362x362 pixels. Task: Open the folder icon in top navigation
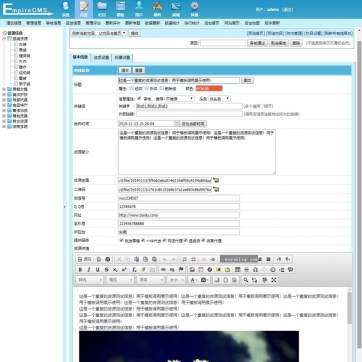[x=102, y=8]
